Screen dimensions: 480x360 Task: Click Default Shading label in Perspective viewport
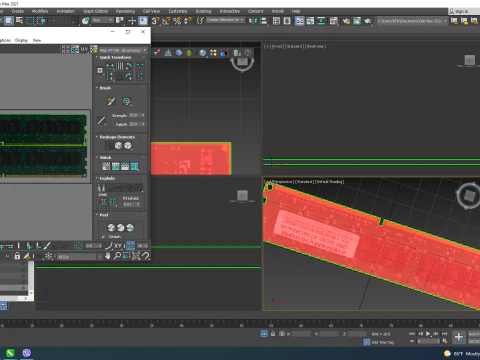point(329,182)
